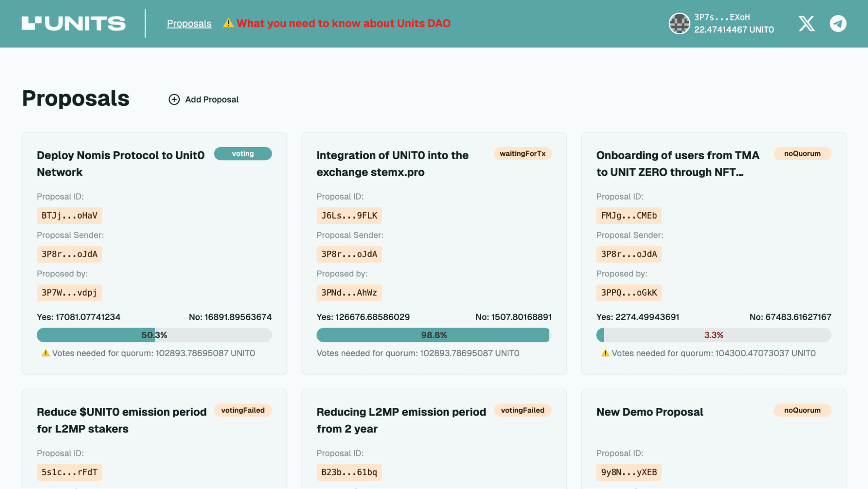This screenshot has width=868, height=489.
Task: Click the 50.3% vote progress bar
Action: pos(154,335)
